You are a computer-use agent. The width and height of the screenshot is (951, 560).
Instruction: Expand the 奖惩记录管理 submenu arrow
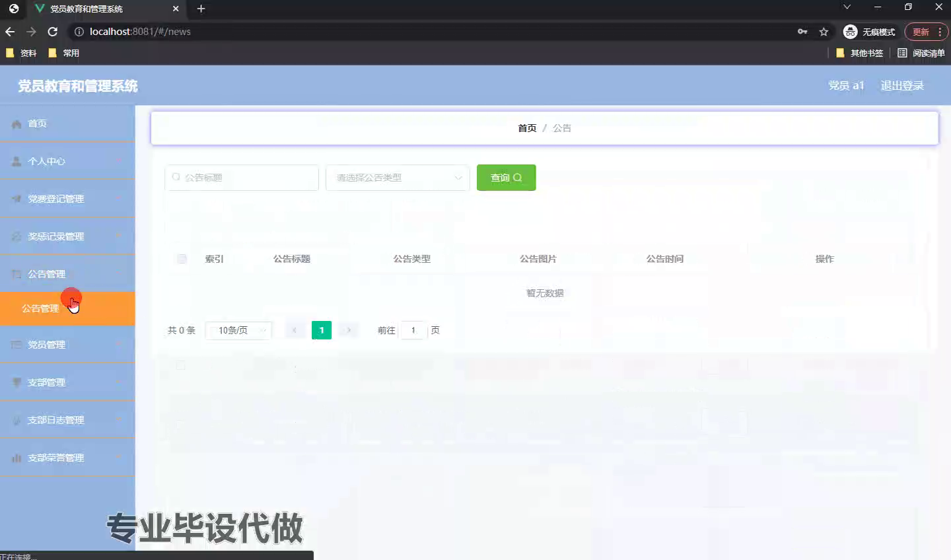click(118, 236)
